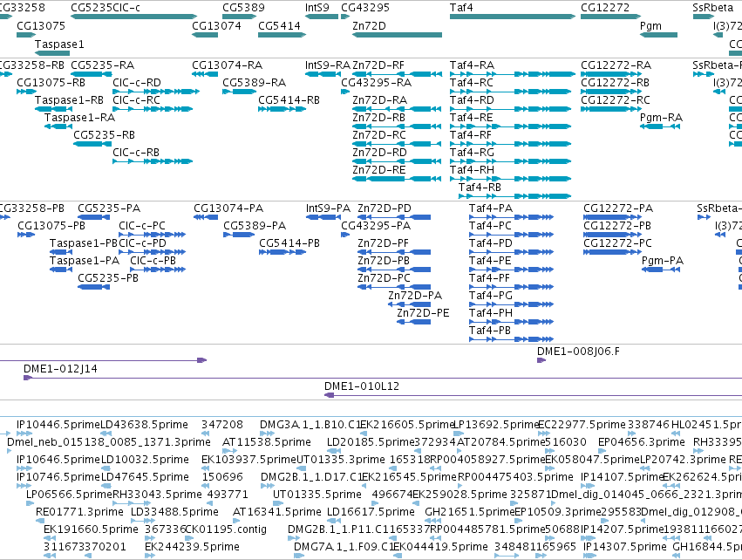Image resolution: width=742 pixels, height=560 pixels.
Task: Click protein CG5414-PB
Action: 282,252
